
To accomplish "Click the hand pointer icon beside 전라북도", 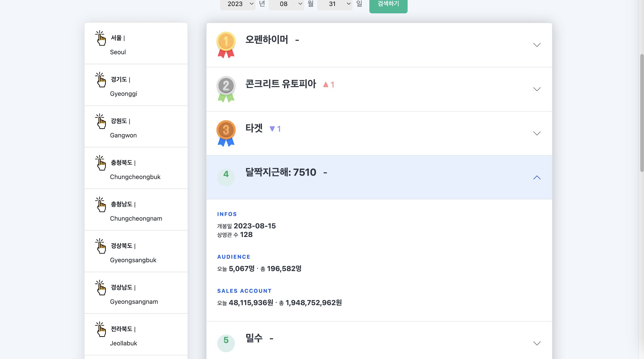I will (101, 329).
